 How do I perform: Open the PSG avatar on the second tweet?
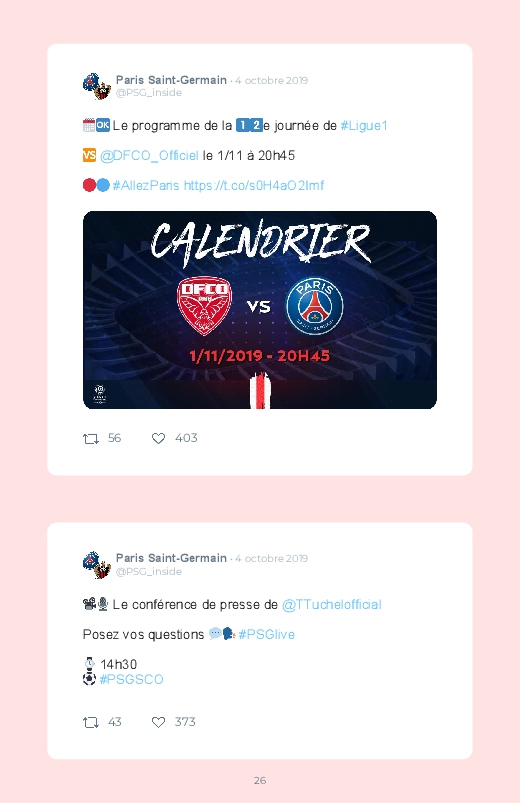click(97, 565)
